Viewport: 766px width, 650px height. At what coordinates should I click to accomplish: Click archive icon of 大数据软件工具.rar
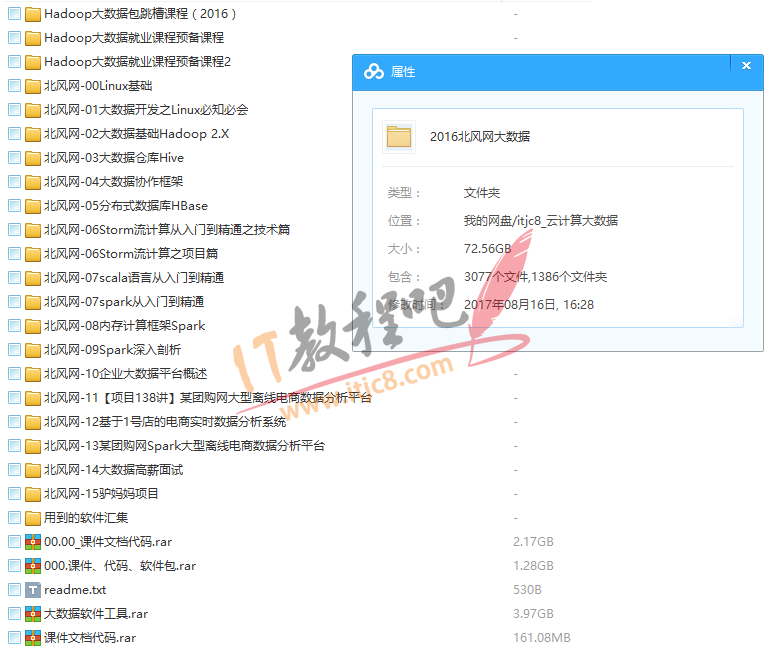[x=33, y=614]
